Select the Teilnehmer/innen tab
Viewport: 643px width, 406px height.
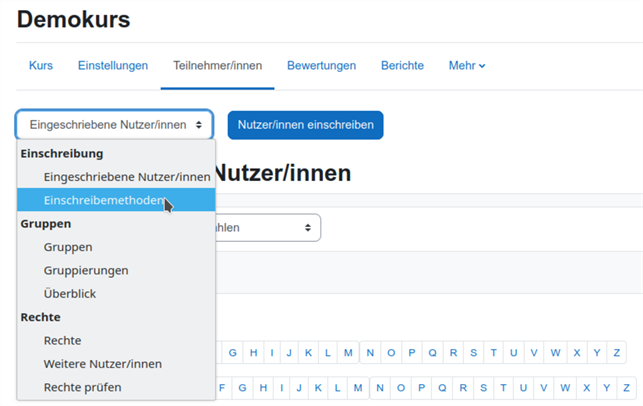pyautogui.click(x=217, y=66)
